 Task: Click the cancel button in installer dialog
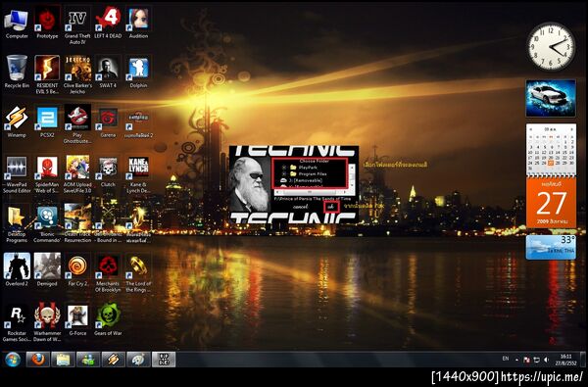pyautogui.click(x=301, y=207)
